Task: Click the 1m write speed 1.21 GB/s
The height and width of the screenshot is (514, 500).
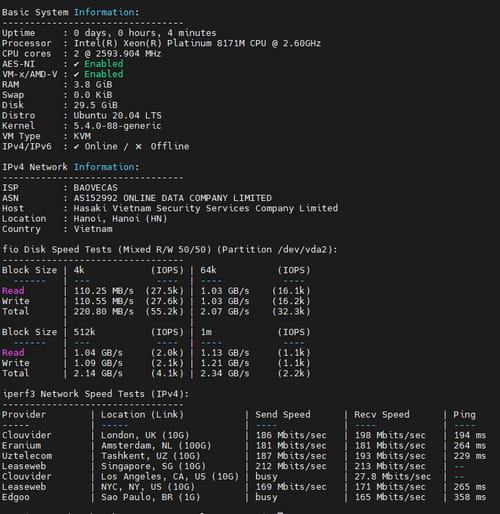Action: point(225,363)
